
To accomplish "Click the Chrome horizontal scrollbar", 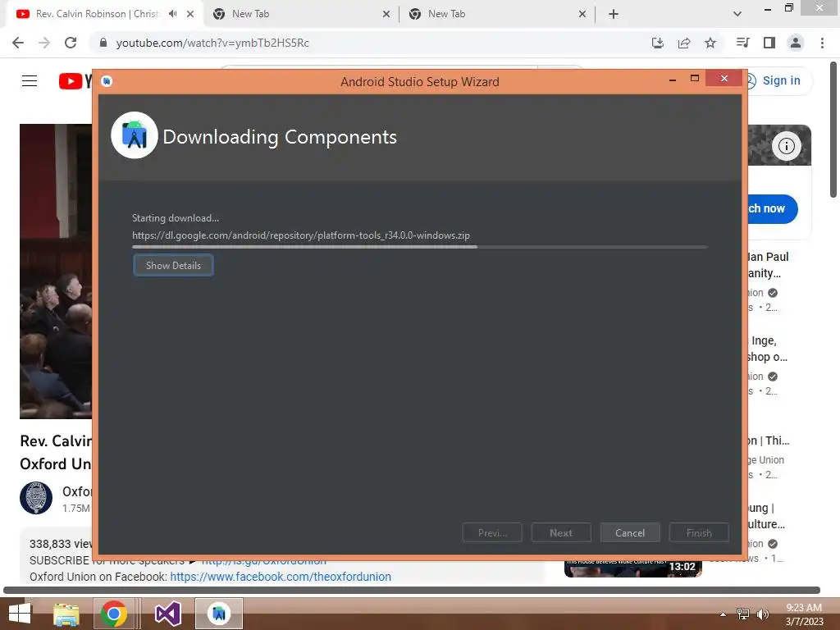I will pyautogui.click(x=412, y=590).
